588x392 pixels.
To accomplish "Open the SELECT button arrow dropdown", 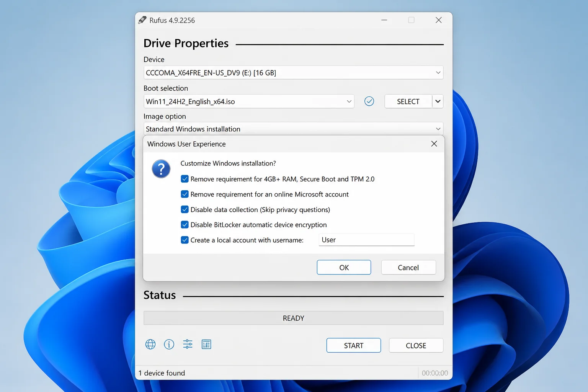I will pyautogui.click(x=438, y=101).
